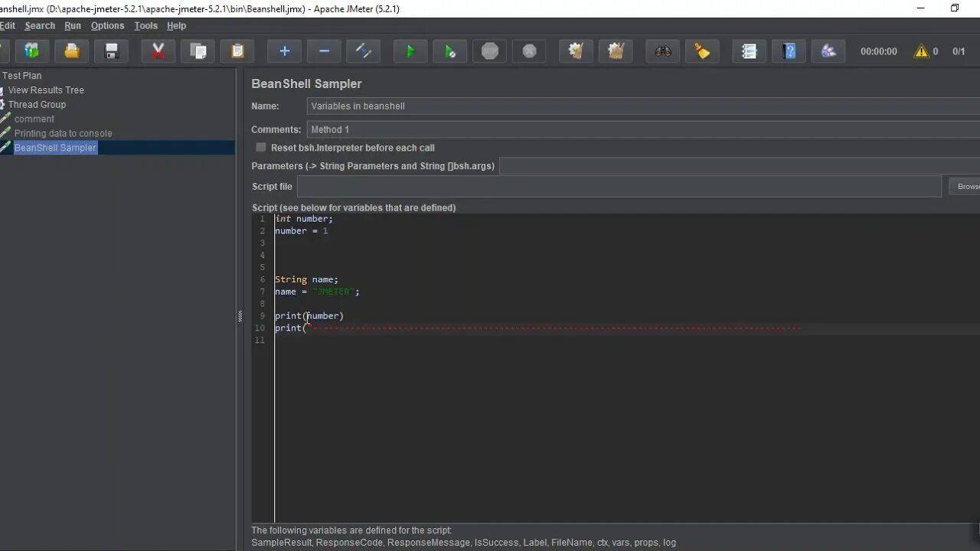Image resolution: width=980 pixels, height=551 pixels.
Task: Select BeanShell Sampler tree node
Action: coord(55,148)
